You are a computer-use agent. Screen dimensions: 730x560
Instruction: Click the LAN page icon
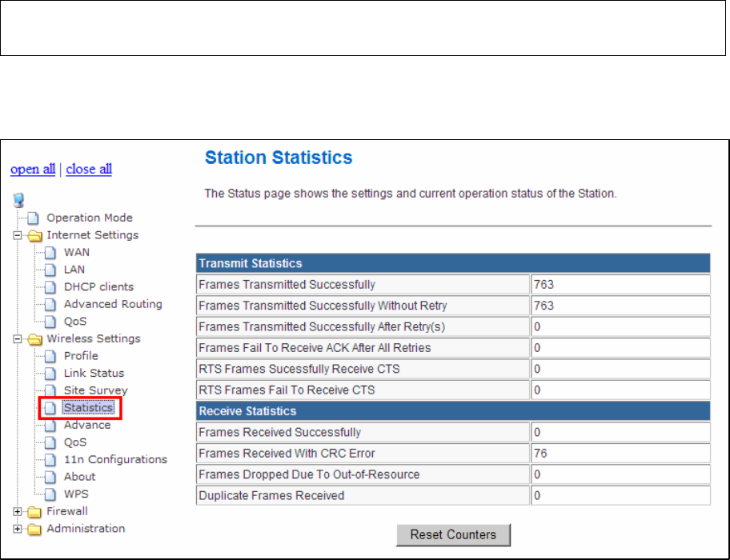pyautogui.click(x=50, y=270)
